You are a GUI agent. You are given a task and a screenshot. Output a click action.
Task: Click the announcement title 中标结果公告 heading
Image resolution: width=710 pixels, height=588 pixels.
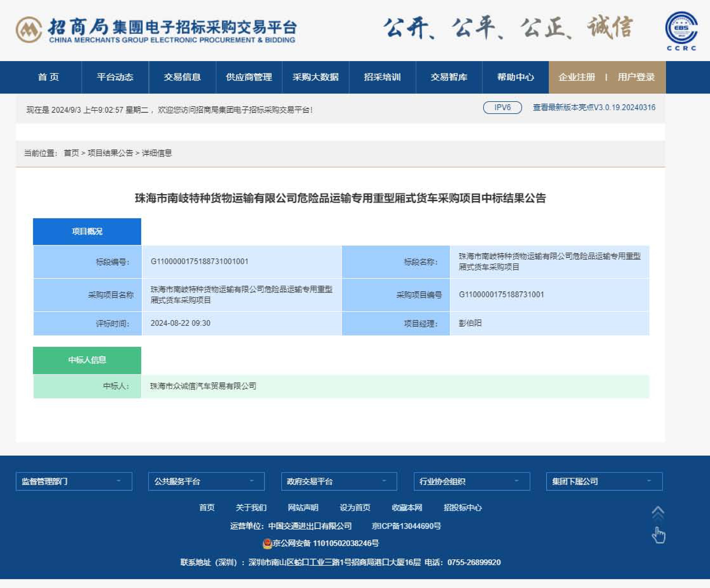point(340,198)
